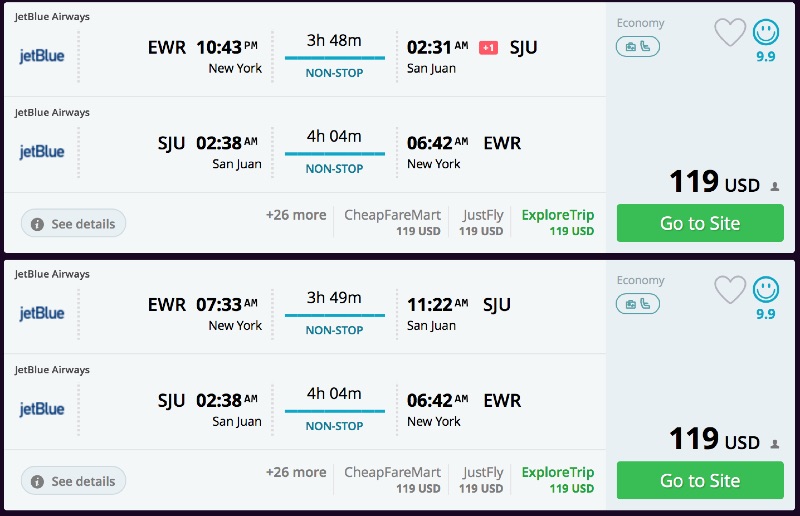Screen dimensions: 800x516
Task: Click the baggage and seat amenities icon, second result
Action: pyautogui.click(x=637, y=303)
